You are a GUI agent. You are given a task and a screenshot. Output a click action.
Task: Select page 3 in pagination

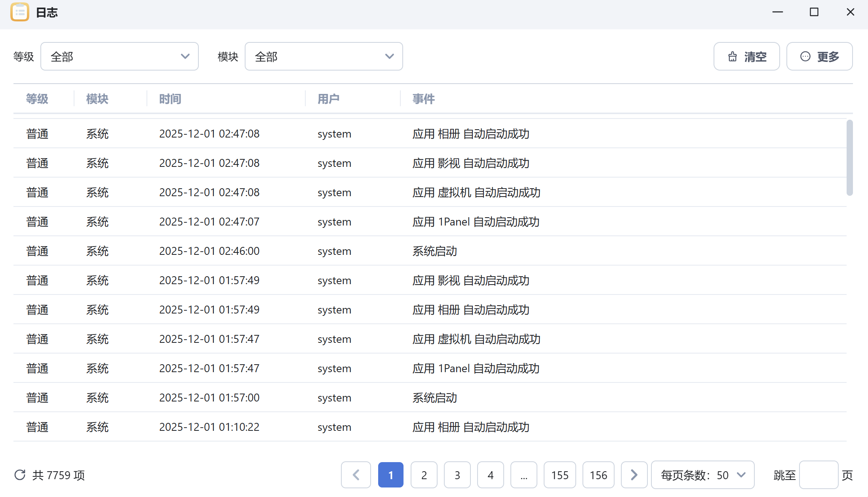[x=457, y=475]
